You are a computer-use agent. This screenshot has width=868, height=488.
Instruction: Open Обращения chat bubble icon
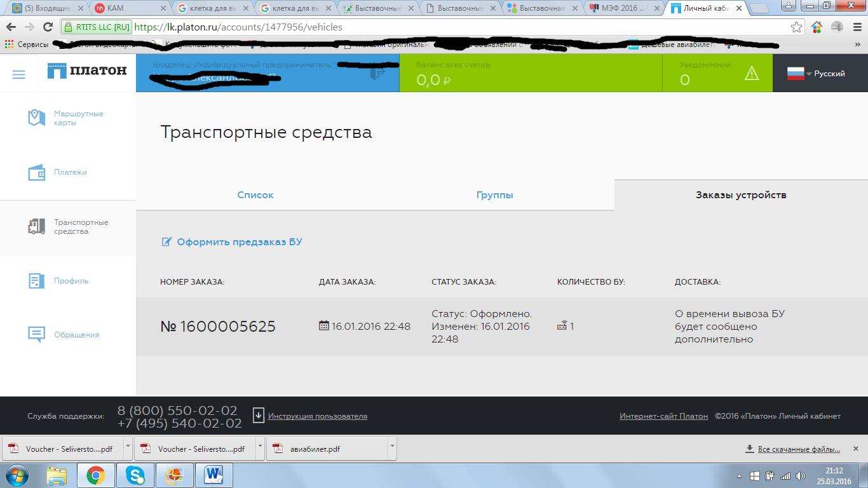(x=36, y=334)
